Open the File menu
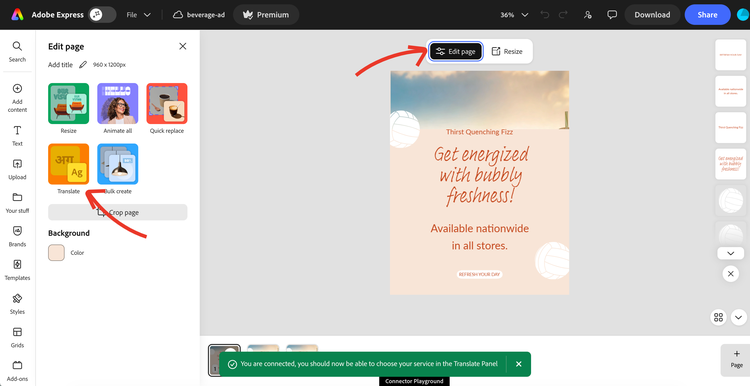 [139, 15]
